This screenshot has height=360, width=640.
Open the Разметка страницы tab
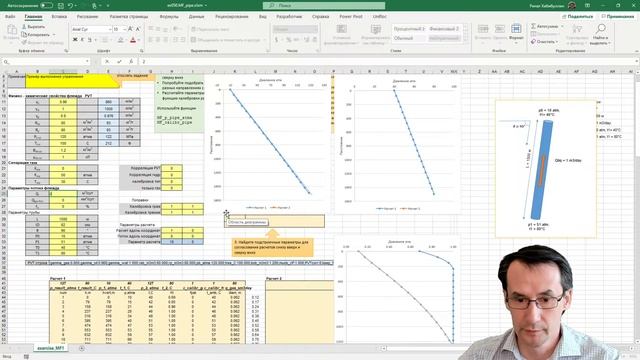tap(129, 17)
